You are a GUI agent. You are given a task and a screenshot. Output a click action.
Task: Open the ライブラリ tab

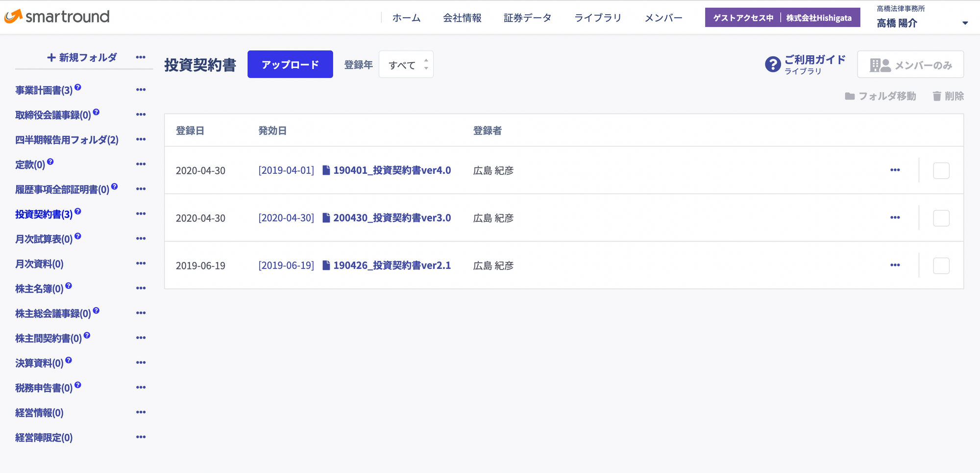click(598, 18)
